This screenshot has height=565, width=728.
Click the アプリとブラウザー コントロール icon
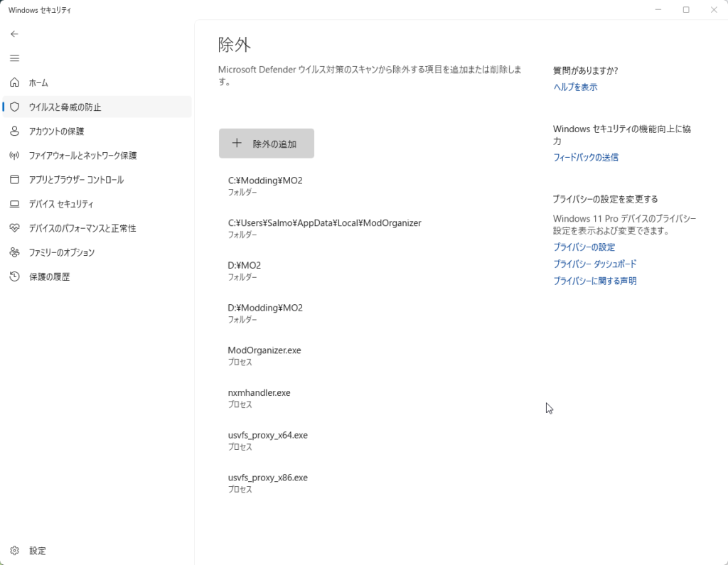(x=14, y=179)
